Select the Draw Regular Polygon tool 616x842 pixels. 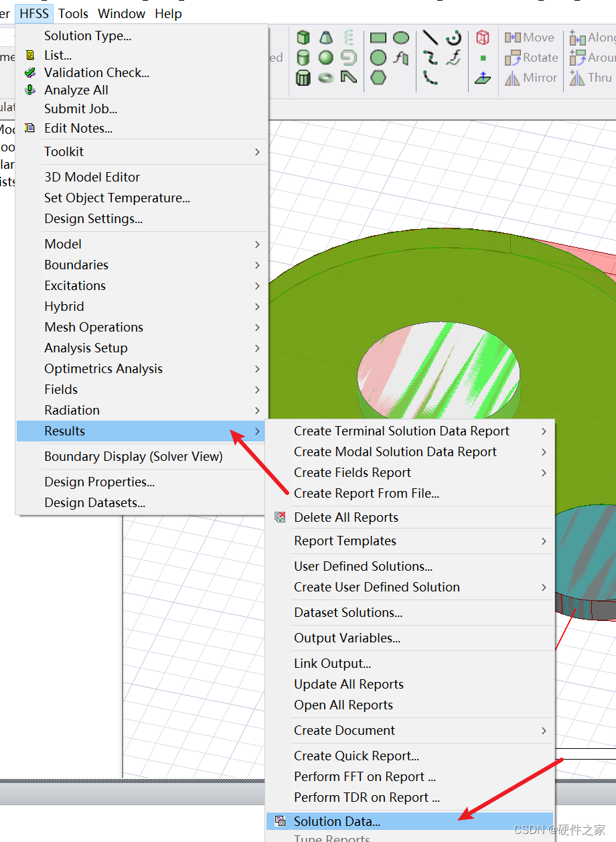(x=378, y=78)
